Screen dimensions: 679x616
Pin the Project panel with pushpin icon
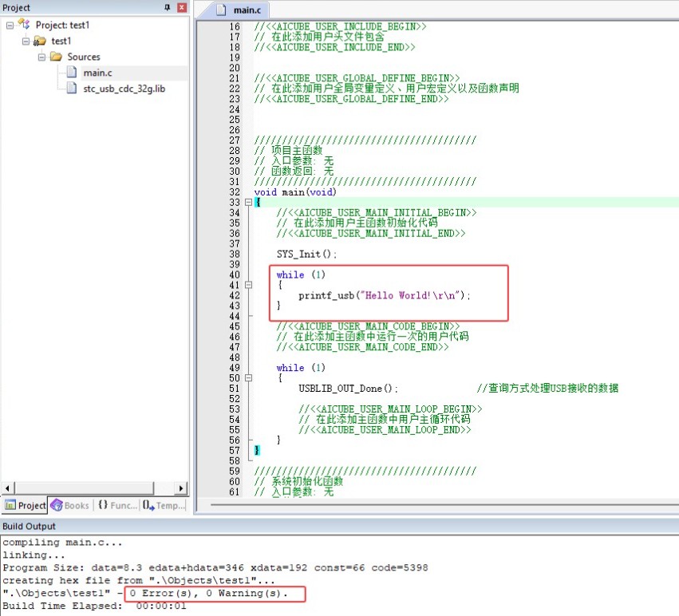tap(168, 7)
